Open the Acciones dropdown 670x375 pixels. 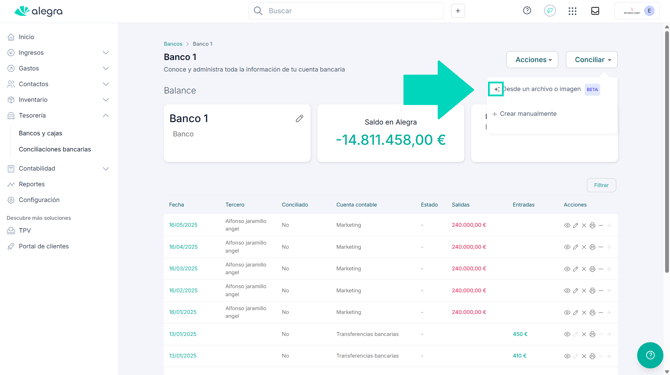click(532, 60)
